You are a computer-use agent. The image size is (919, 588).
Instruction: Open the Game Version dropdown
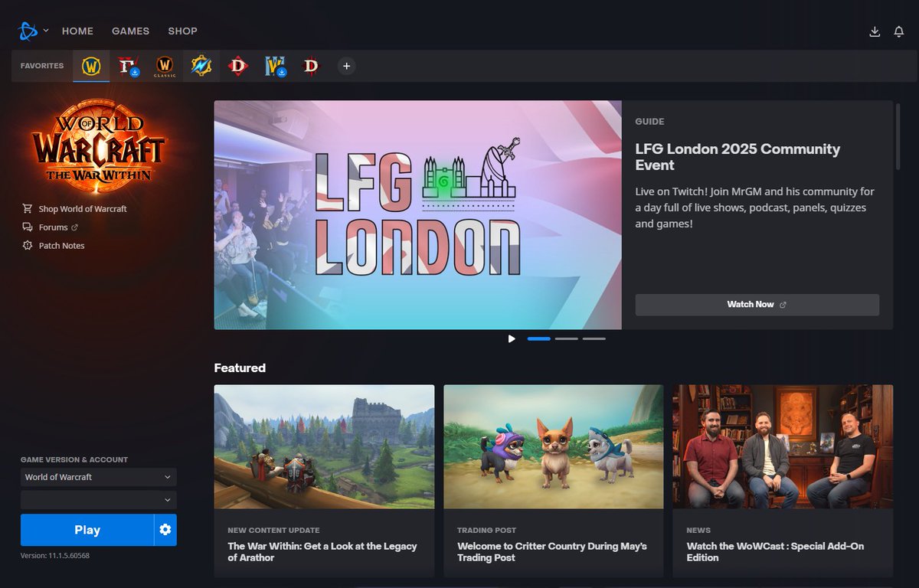(98, 476)
